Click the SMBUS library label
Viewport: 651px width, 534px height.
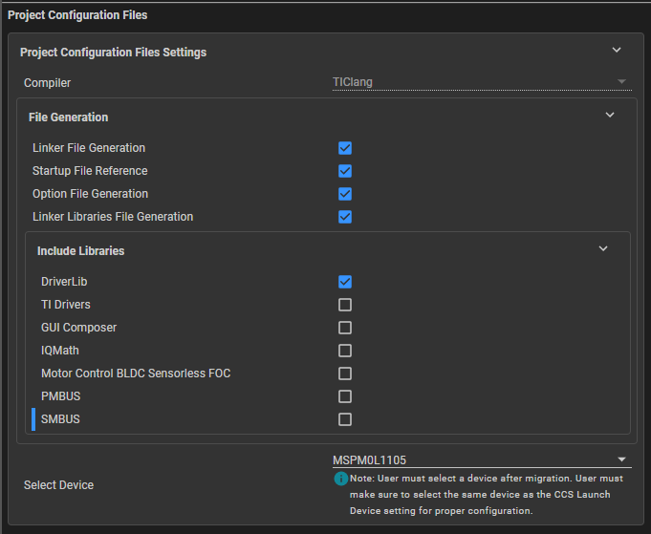[60, 419]
